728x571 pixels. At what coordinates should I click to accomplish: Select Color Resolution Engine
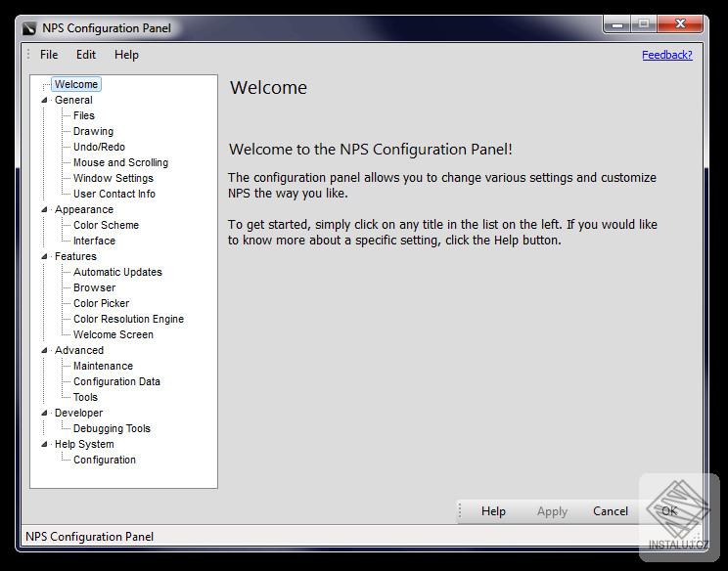click(128, 319)
